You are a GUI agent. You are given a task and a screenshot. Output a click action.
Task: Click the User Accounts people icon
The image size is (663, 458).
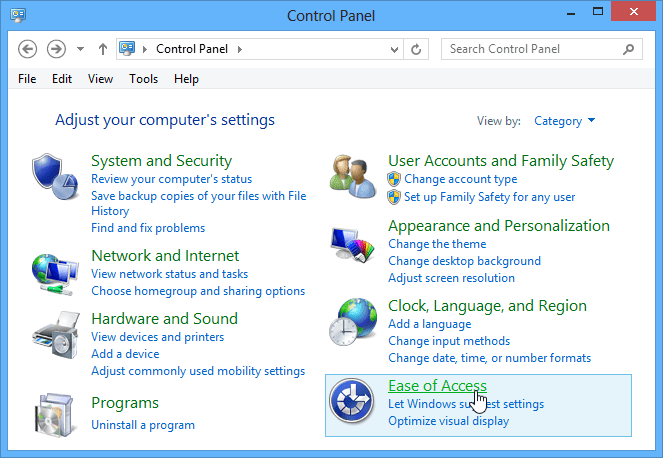353,177
